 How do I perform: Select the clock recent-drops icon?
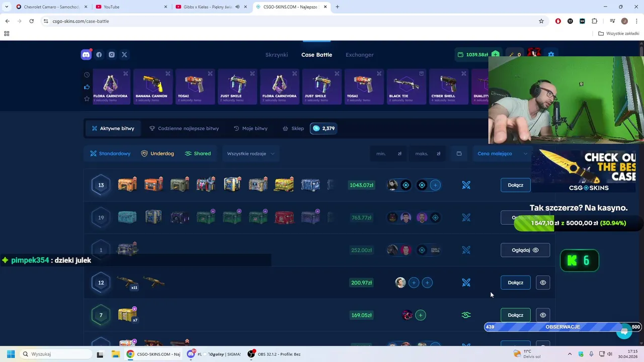[x=87, y=75]
